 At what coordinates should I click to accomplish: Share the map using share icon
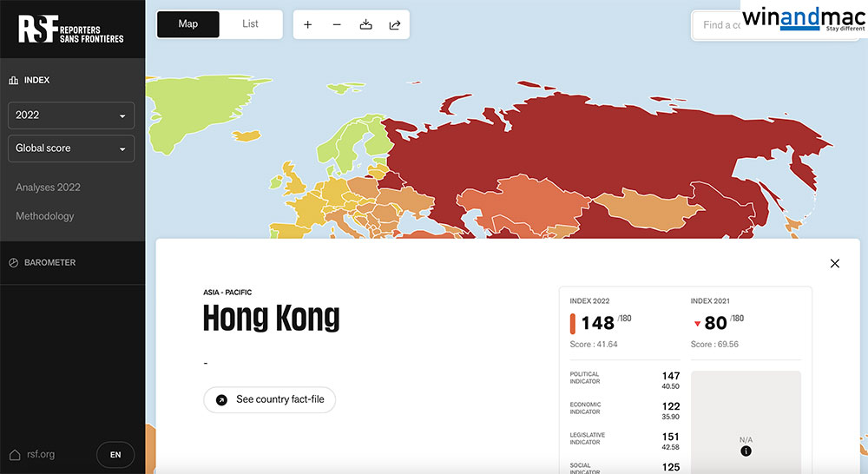(x=394, y=24)
